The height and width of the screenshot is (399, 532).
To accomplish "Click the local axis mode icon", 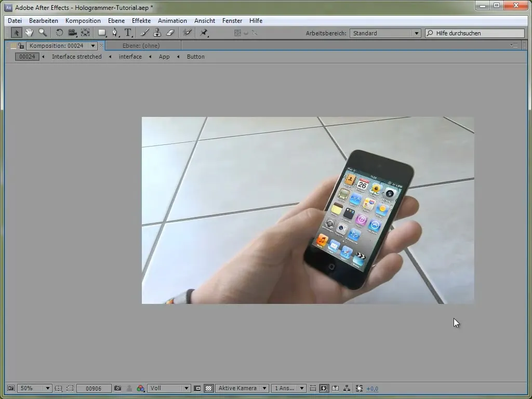I will [x=237, y=33].
